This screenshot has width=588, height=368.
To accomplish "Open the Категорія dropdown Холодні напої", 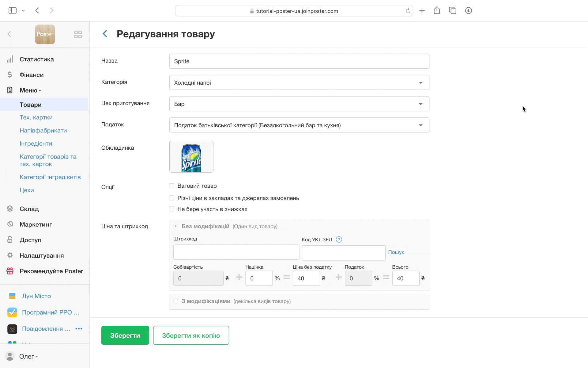I will pos(299,82).
